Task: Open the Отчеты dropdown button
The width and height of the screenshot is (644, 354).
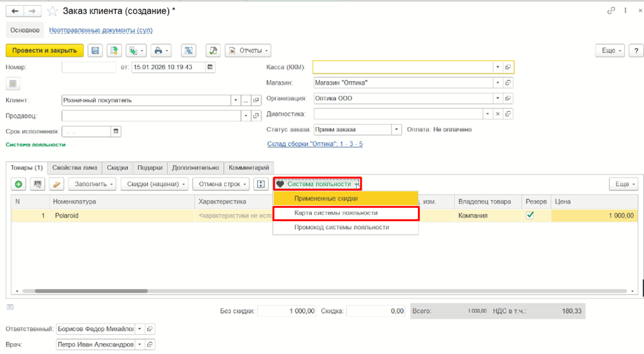Action: [x=248, y=51]
